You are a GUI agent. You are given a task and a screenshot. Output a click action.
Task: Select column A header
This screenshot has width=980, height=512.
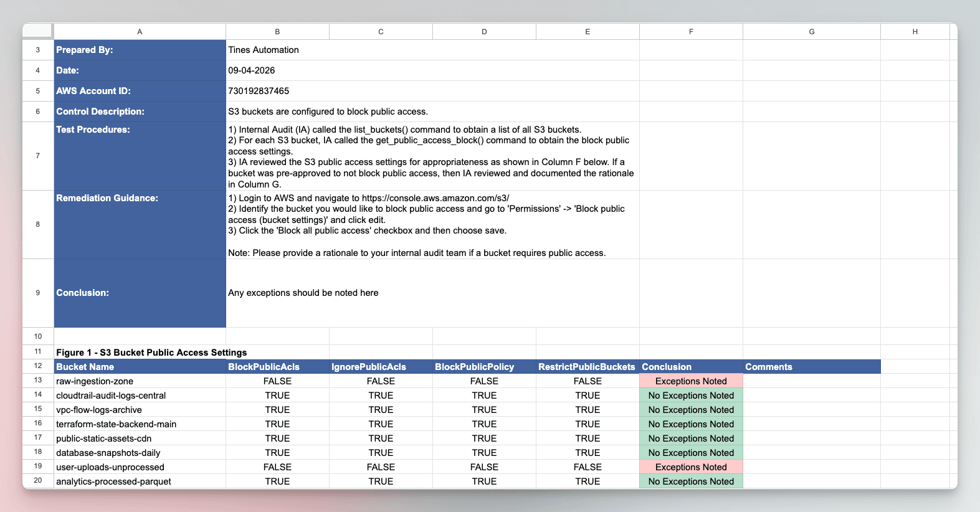click(x=140, y=31)
